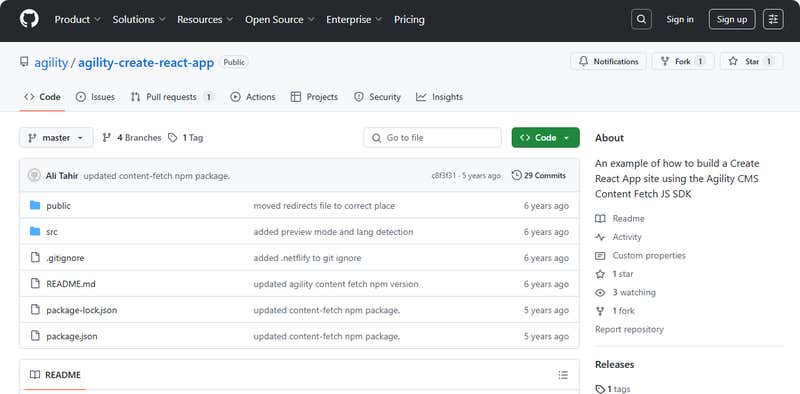Open the .gitignore file
Viewport: 800px width, 394px height.
tap(65, 258)
